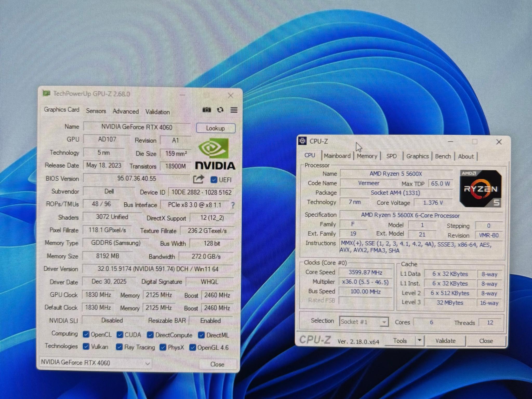Viewport: 532px width, 399px height.
Task: Click the CPU-Z title bar app icon
Action: click(302, 141)
